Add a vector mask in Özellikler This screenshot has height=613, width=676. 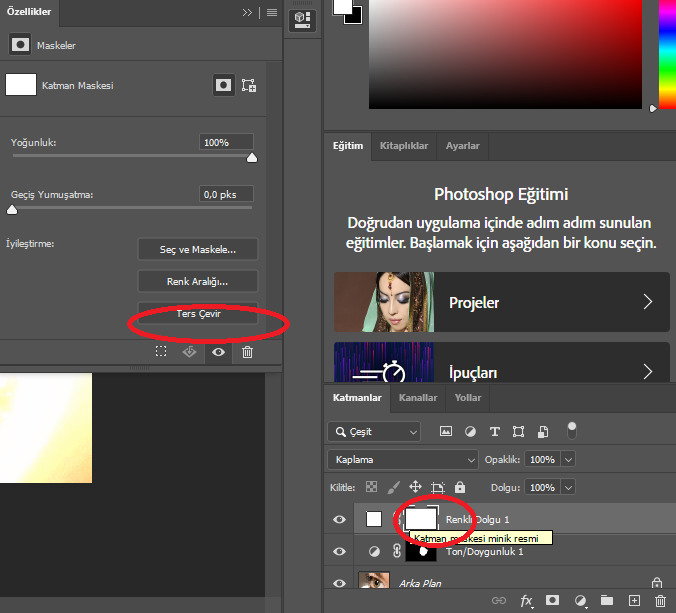pos(249,85)
